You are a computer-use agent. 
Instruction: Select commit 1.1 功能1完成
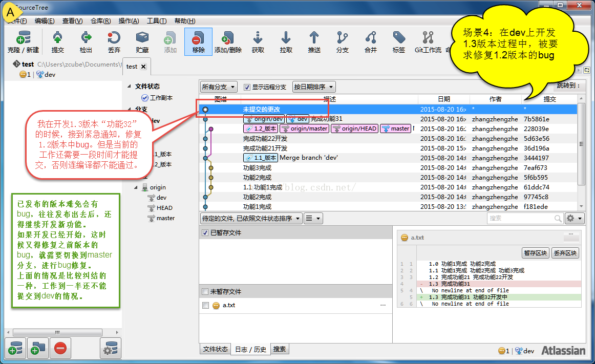pos(388,187)
